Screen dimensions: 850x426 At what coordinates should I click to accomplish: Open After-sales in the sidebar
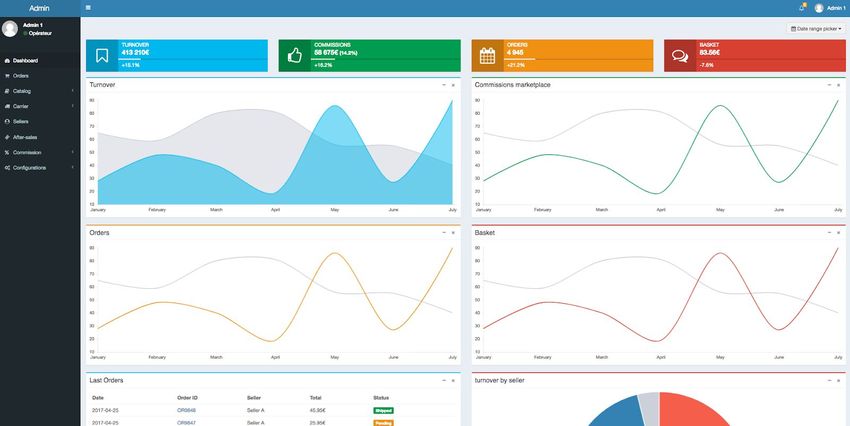[40, 137]
